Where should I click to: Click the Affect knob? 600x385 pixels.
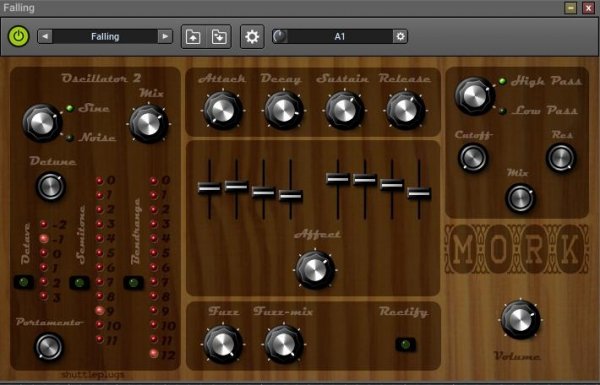[315, 270]
